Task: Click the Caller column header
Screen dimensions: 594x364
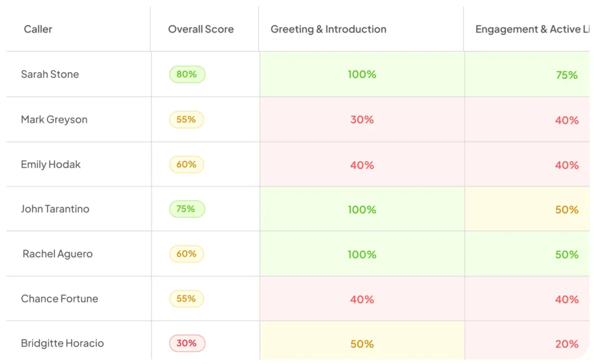Action: pyautogui.click(x=38, y=29)
